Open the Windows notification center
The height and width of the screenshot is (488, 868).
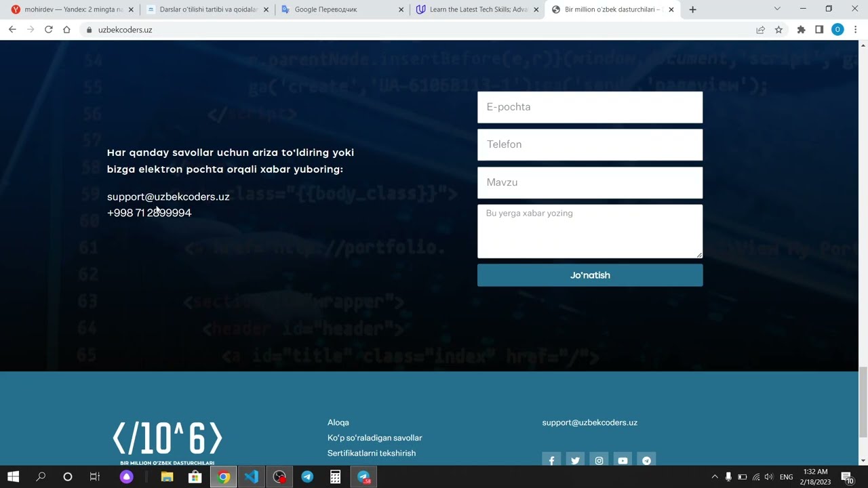click(x=848, y=478)
